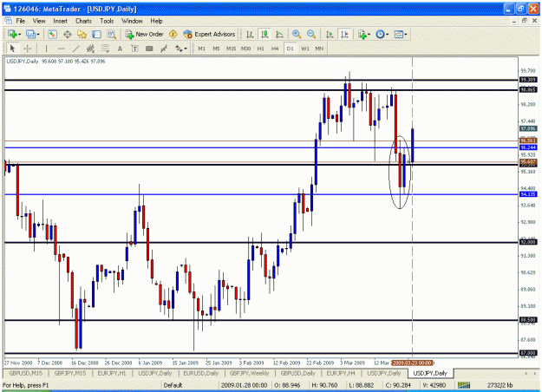Switch chart to line chart type
The width and height of the screenshot is (542, 392).
coord(279,34)
